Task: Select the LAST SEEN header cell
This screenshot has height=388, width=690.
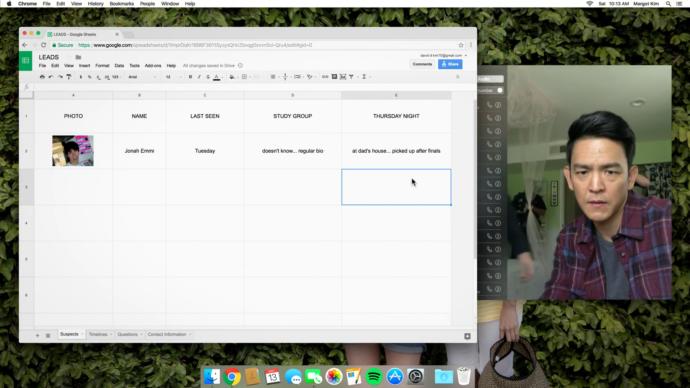Action: (205, 116)
